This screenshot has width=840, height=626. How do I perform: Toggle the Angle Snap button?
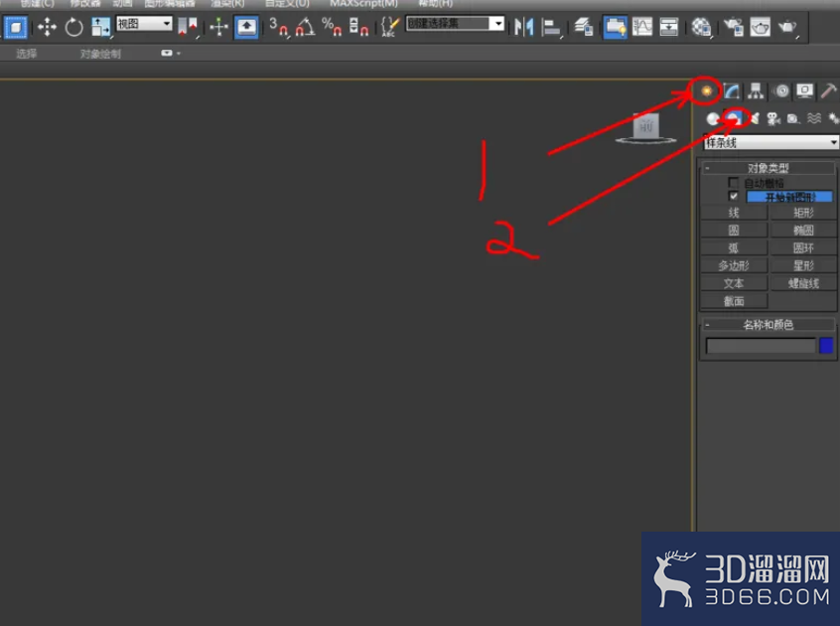[306, 27]
